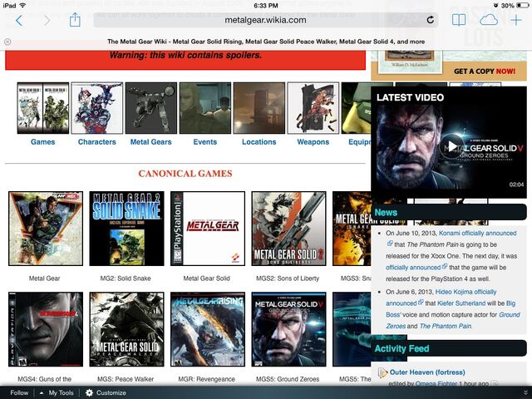Show iCloud tabs cloud icon
Image resolution: width=532 pixels, height=399 pixels.
(x=489, y=20)
